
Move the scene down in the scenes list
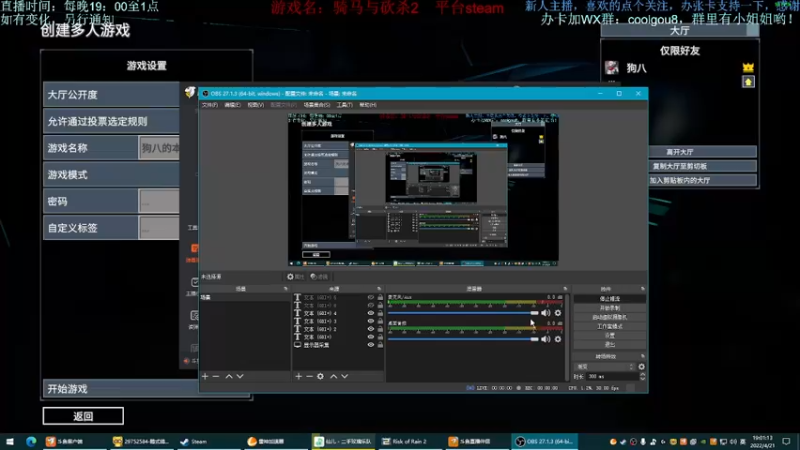click(240, 377)
